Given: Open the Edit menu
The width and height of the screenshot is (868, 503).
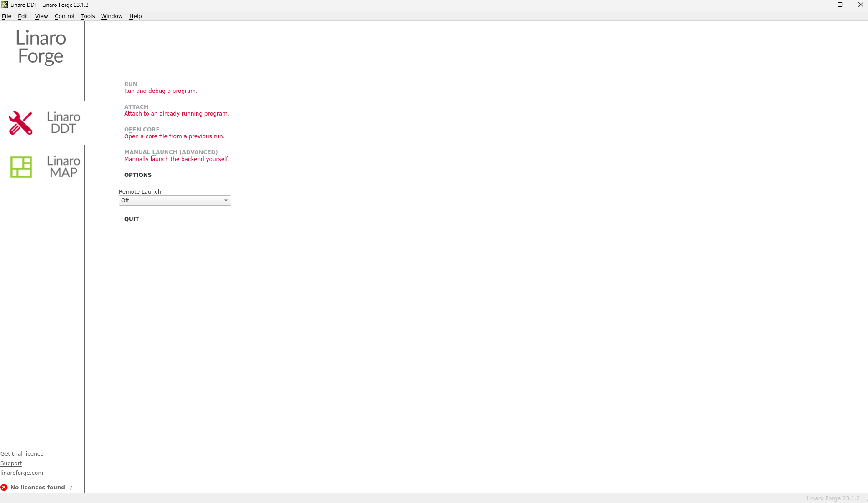Looking at the screenshot, I should click(23, 16).
